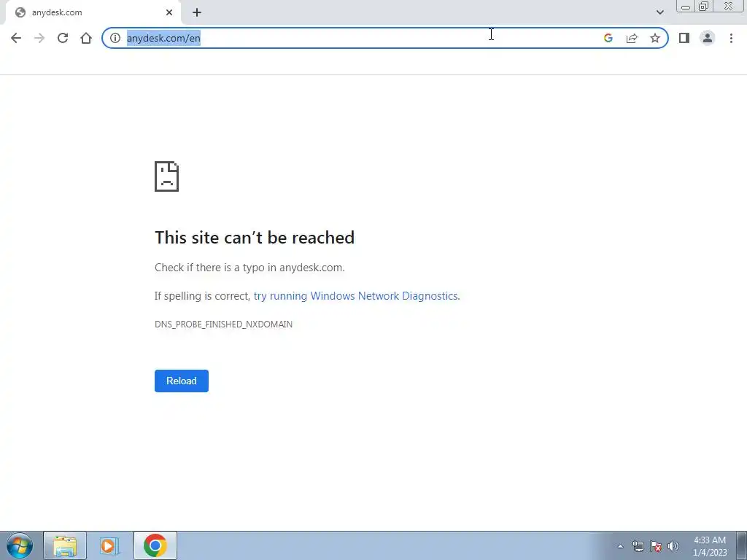This screenshot has width=747, height=560.
Task: Open Windows Explorer from the taskbar
Action: click(65, 545)
